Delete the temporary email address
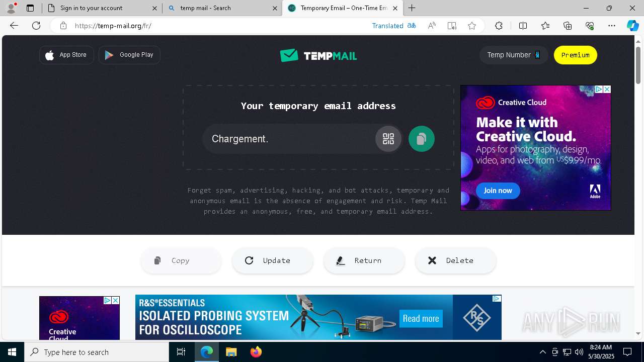Viewport: 644px width, 362px height. 456,260
